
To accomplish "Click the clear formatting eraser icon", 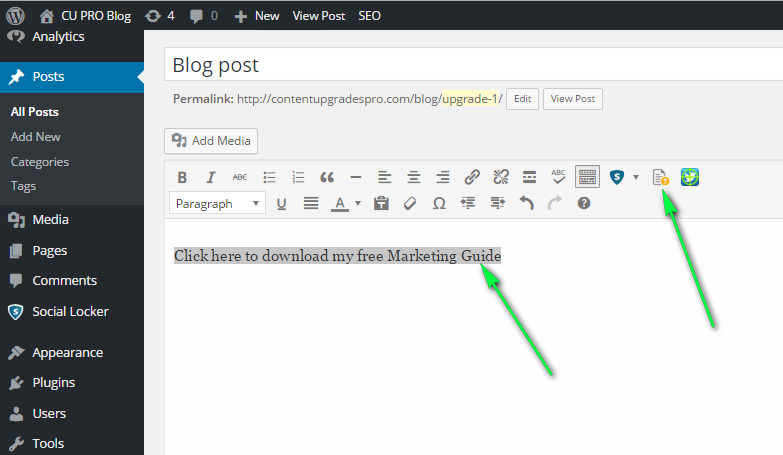I will pos(410,203).
